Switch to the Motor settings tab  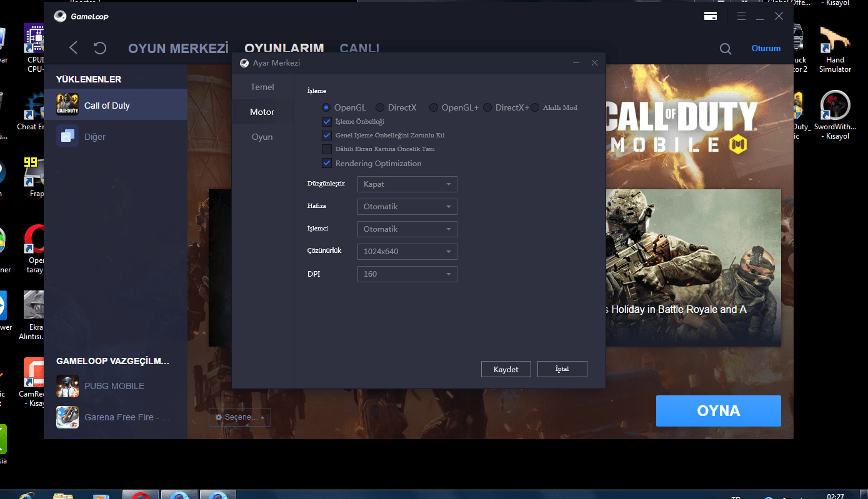[x=262, y=112]
